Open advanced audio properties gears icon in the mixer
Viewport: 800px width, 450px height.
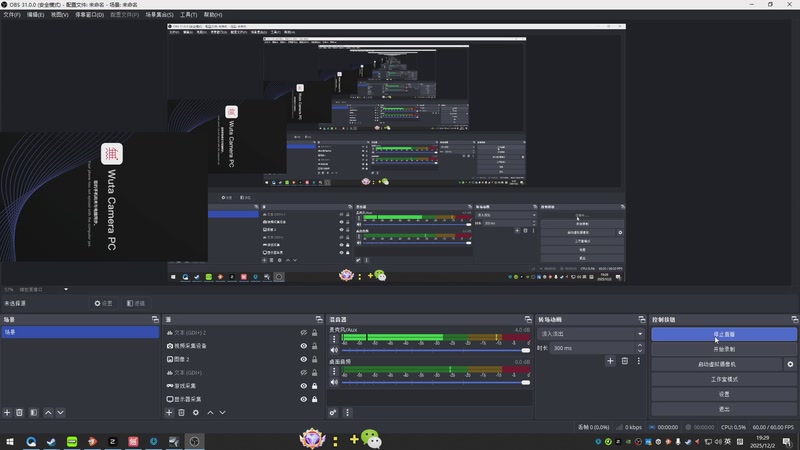(333, 412)
